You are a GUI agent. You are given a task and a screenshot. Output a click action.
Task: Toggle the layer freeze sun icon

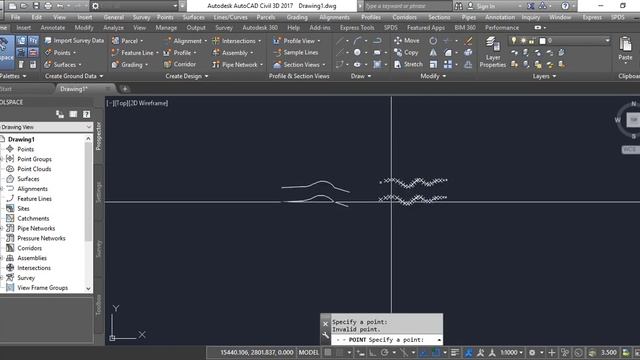click(x=523, y=40)
